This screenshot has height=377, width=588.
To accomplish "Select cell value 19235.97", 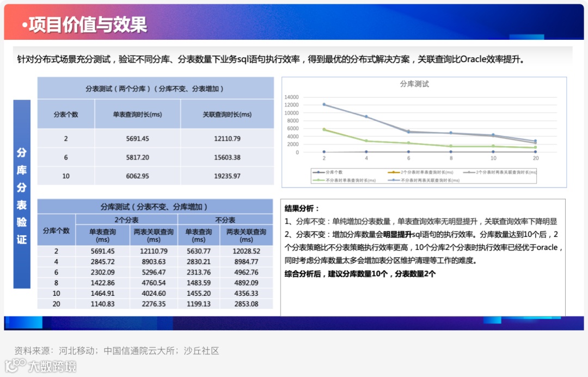I will [x=227, y=177].
